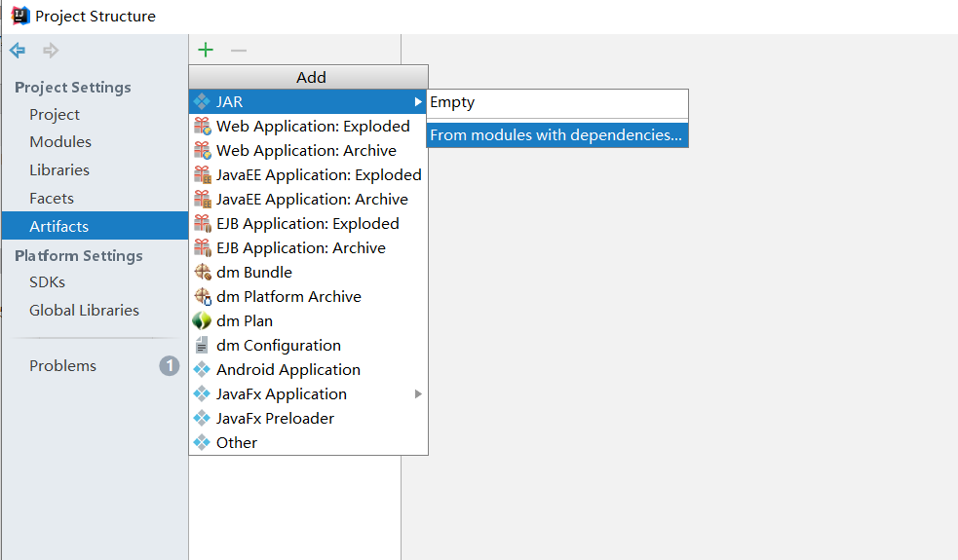The height and width of the screenshot is (560, 958).
Task: Click the dm Bundle globe icon
Action: click(203, 272)
